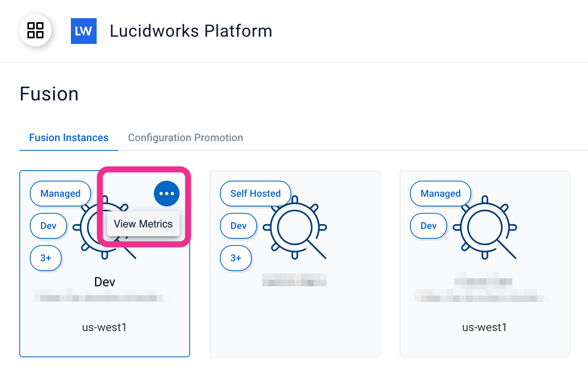Select the Fusion icon on third Managed card
Viewport: 588px width, 375px height.
point(485,227)
